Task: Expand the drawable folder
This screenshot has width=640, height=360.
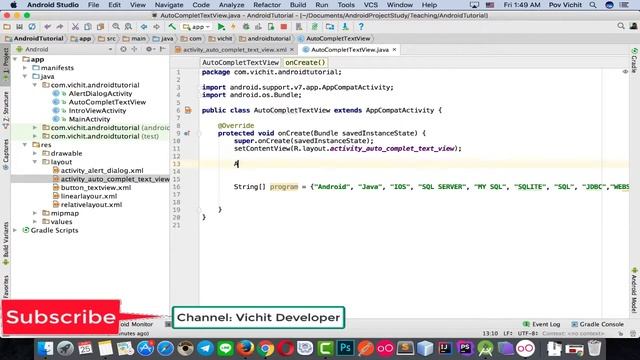Action: [35, 153]
